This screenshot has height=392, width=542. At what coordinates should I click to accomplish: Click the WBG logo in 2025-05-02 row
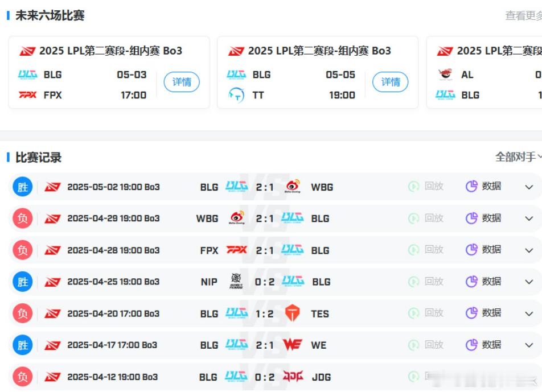pyautogui.click(x=293, y=187)
